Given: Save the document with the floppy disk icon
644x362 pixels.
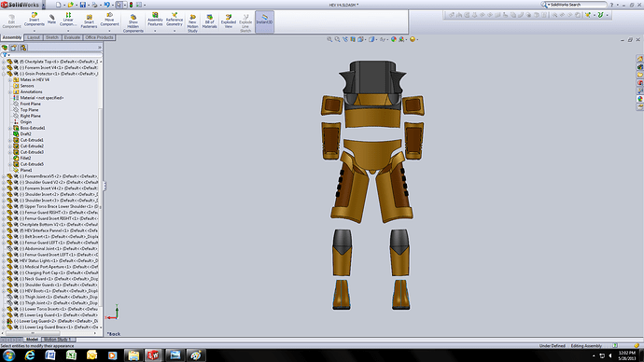Looking at the screenshot, I should tap(82, 5).
